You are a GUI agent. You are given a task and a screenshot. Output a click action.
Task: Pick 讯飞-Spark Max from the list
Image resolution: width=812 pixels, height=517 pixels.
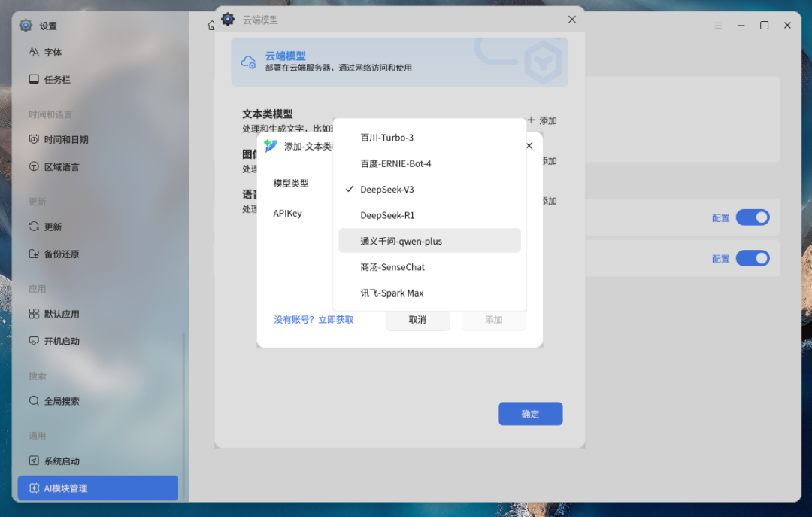429,293
